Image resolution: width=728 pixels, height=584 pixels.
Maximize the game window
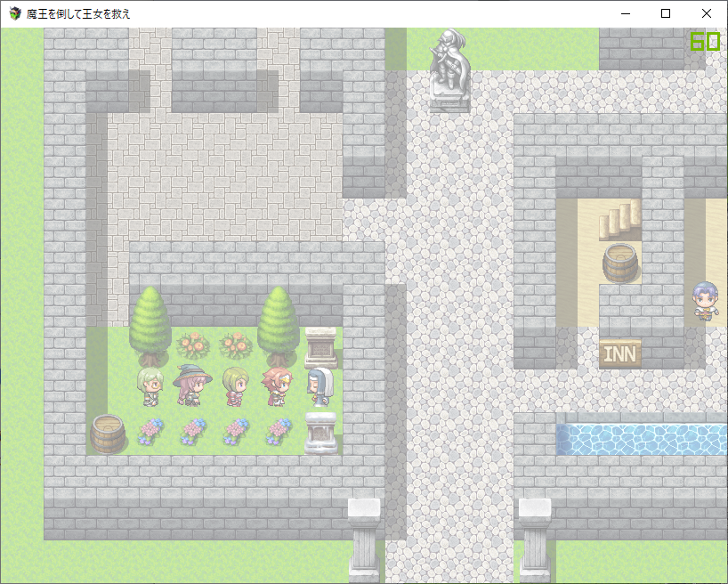point(666,13)
